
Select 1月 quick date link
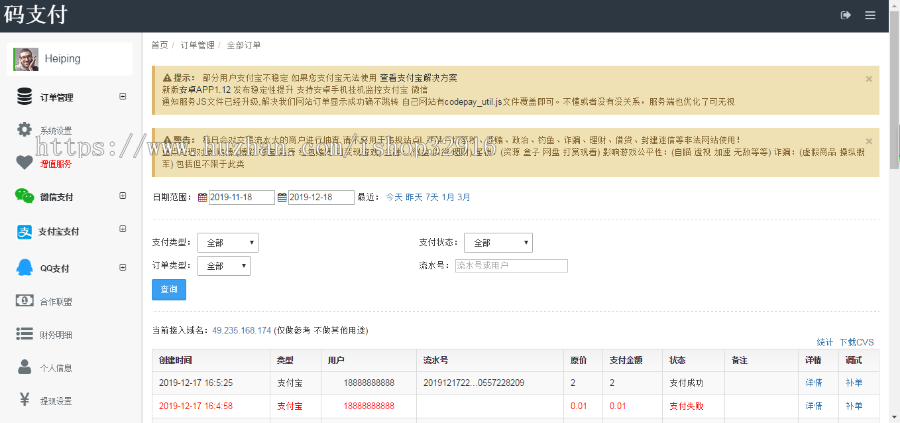click(448, 197)
